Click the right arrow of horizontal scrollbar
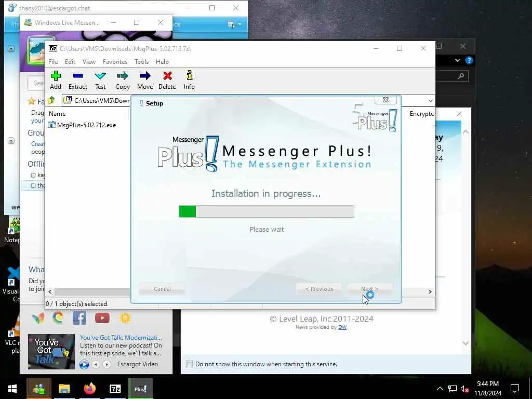 pyautogui.click(x=430, y=291)
